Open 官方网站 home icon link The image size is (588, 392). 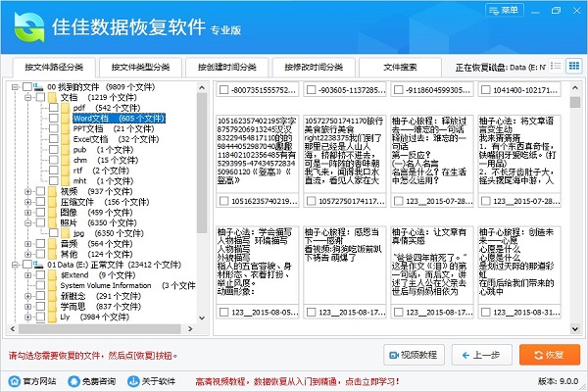pos(15,381)
